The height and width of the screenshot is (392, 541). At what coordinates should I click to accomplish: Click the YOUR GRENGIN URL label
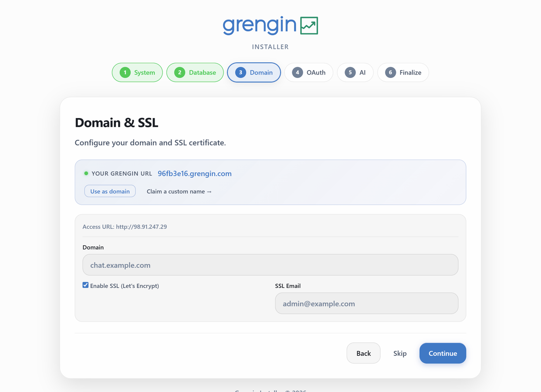pyautogui.click(x=122, y=173)
